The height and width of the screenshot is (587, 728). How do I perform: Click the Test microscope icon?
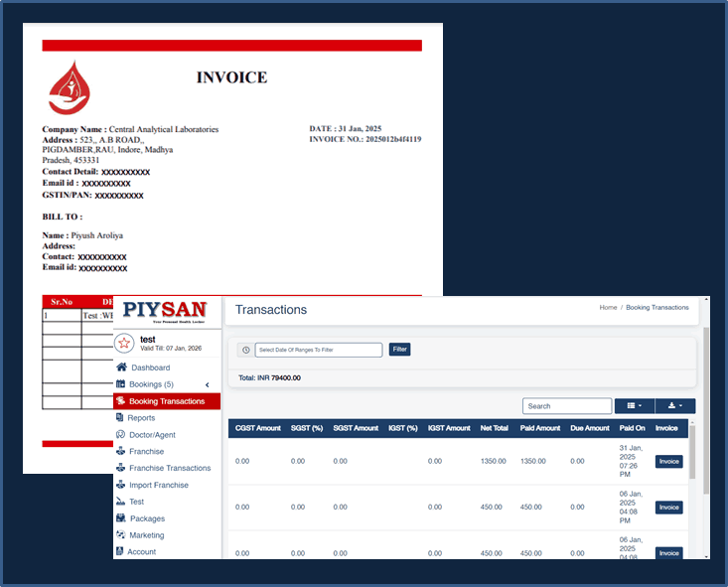121,502
